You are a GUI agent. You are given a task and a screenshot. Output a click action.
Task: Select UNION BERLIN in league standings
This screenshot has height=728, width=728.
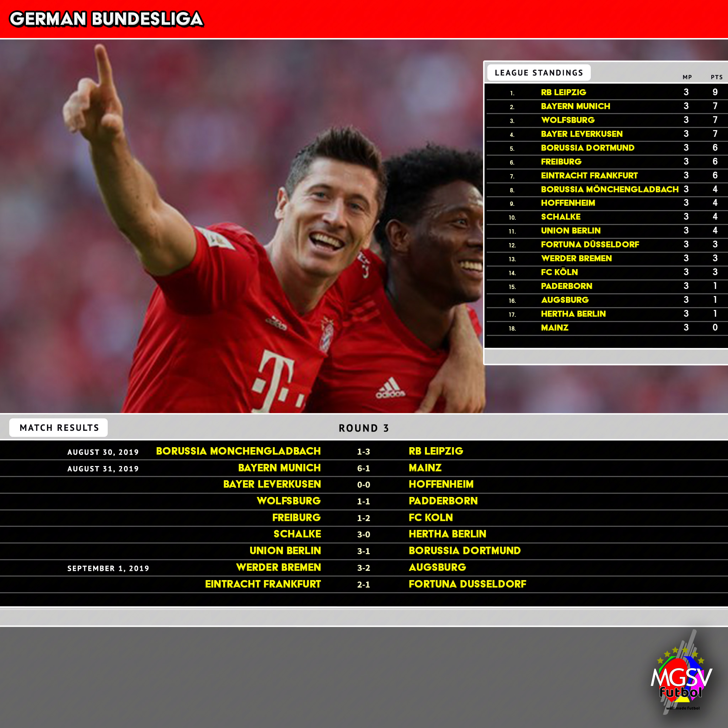[571, 231]
